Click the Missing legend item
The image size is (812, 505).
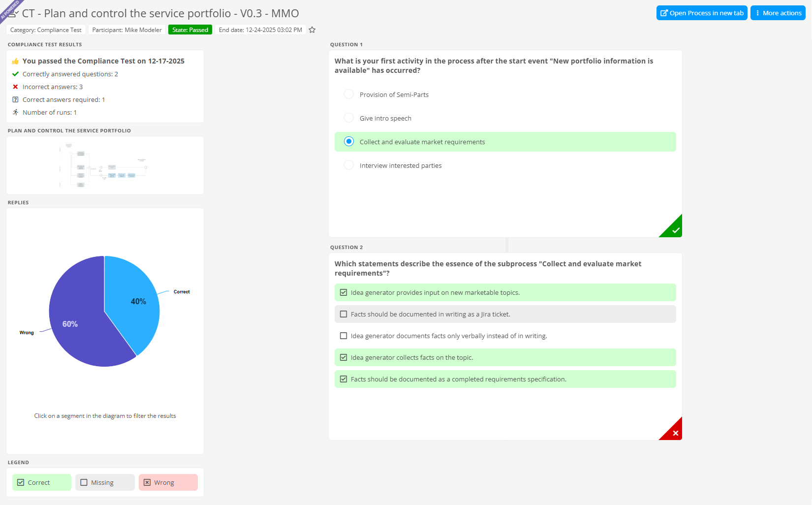click(x=104, y=482)
